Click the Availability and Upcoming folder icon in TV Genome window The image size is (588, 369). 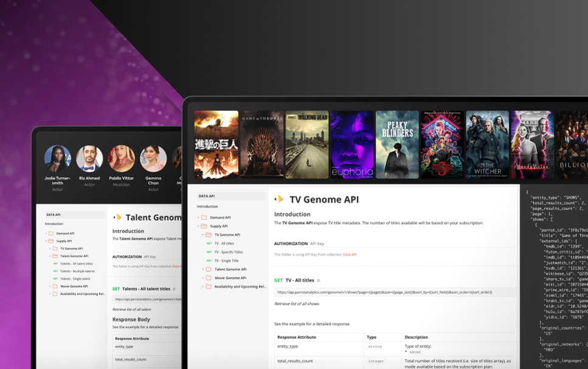point(208,286)
